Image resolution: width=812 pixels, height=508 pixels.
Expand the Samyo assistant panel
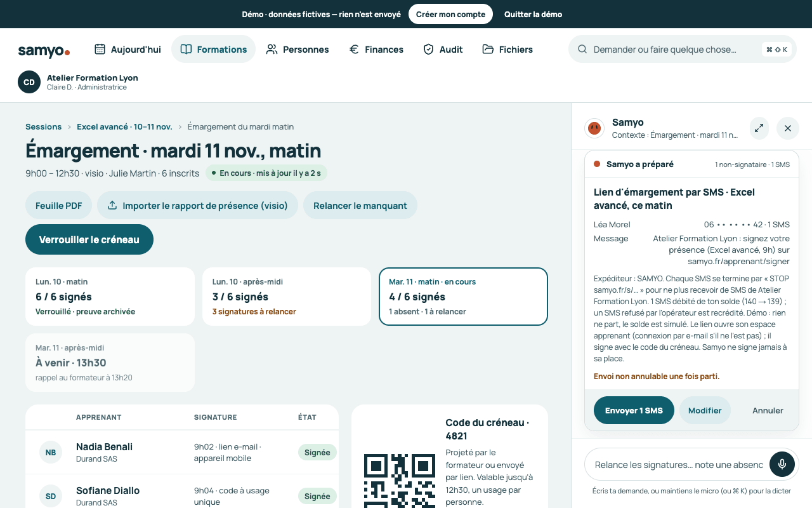(x=759, y=128)
